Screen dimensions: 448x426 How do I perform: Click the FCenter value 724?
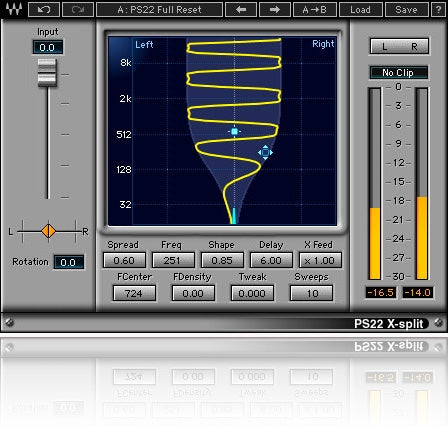tap(134, 293)
